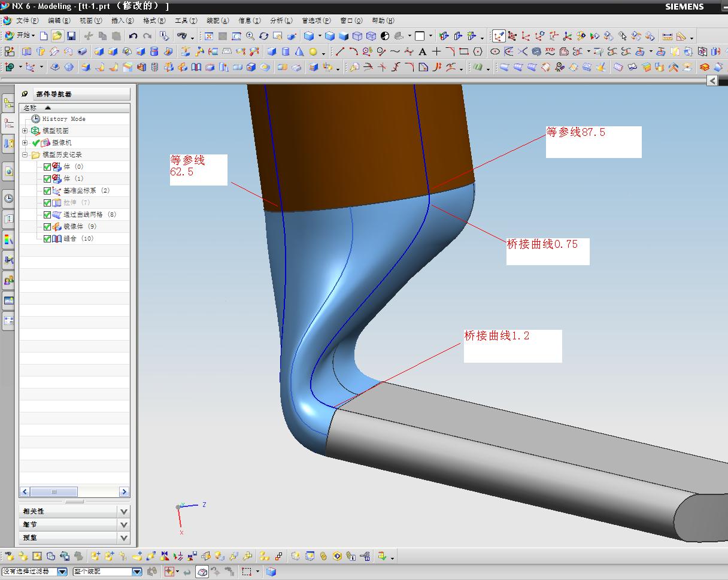Click the XYZ law curve icon

tap(551, 52)
